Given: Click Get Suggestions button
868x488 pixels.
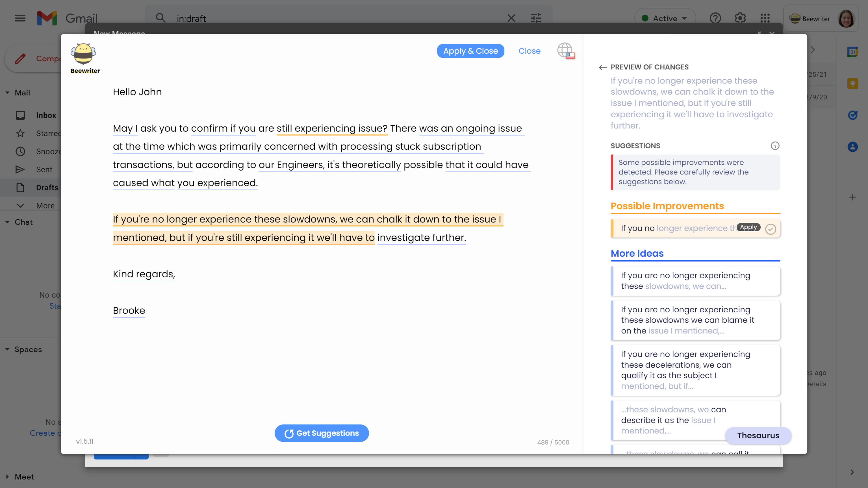Looking at the screenshot, I should coord(322,433).
